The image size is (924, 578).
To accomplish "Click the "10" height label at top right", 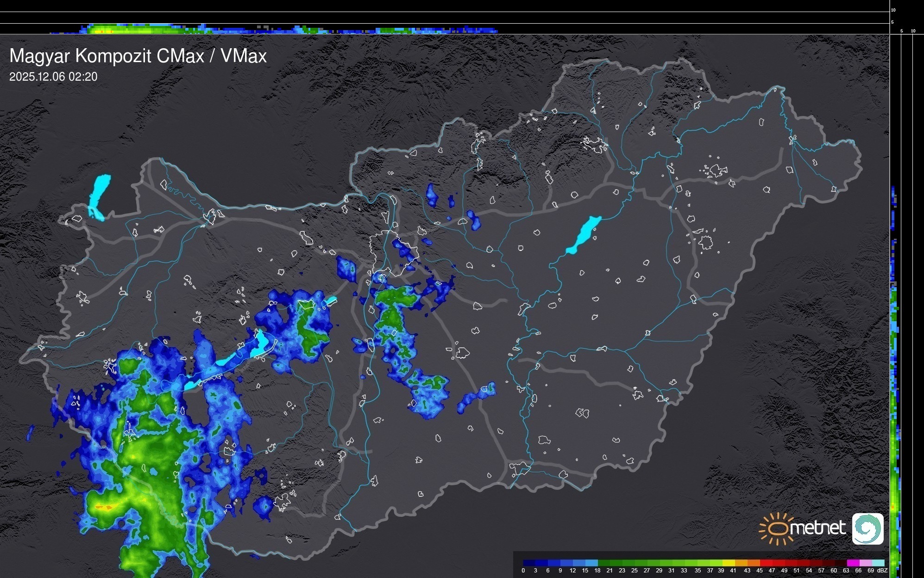I will (893, 10).
